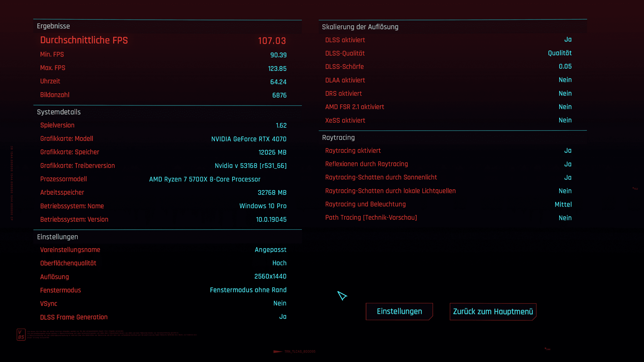Click the Fenstermodus label
The height and width of the screenshot is (362, 644).
[61, 290]
